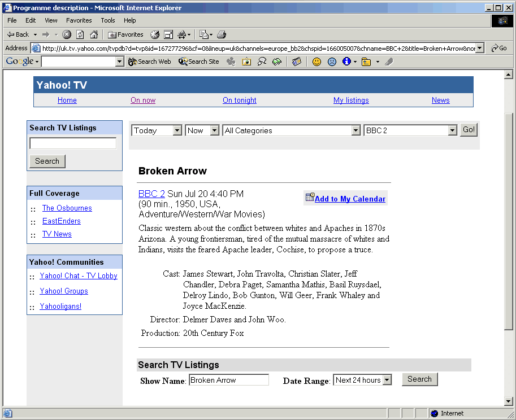Go to the browser Home page icon
Viewport: 516px width, 420px height.
click(x=94, y=34)
